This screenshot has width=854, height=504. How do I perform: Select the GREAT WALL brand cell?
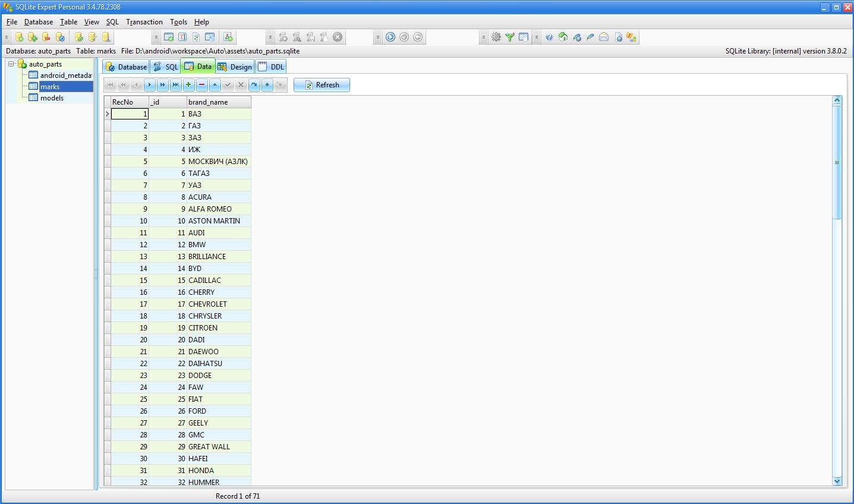[219, 446]
